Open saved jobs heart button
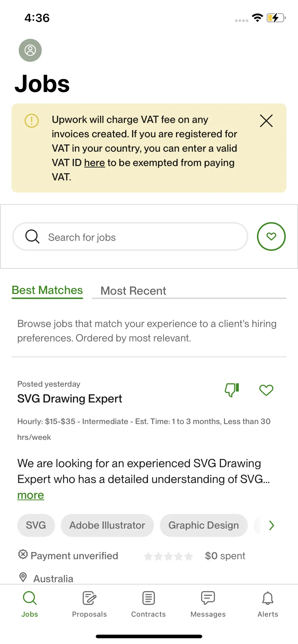This screenshot has width=298, height=644. point(271,236)
